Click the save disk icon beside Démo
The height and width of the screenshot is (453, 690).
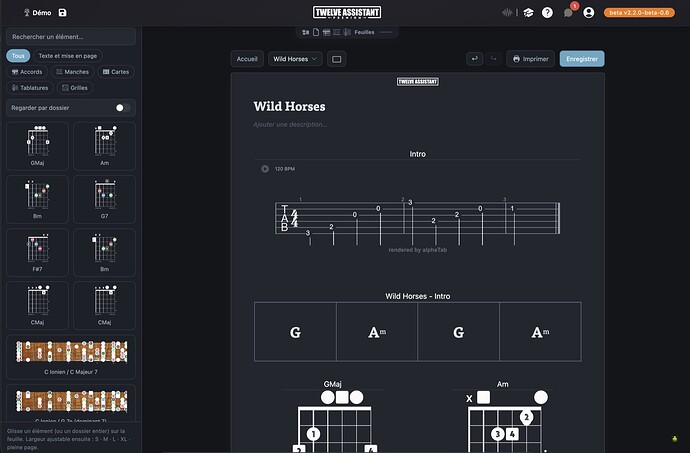click(x=62, y=13)
